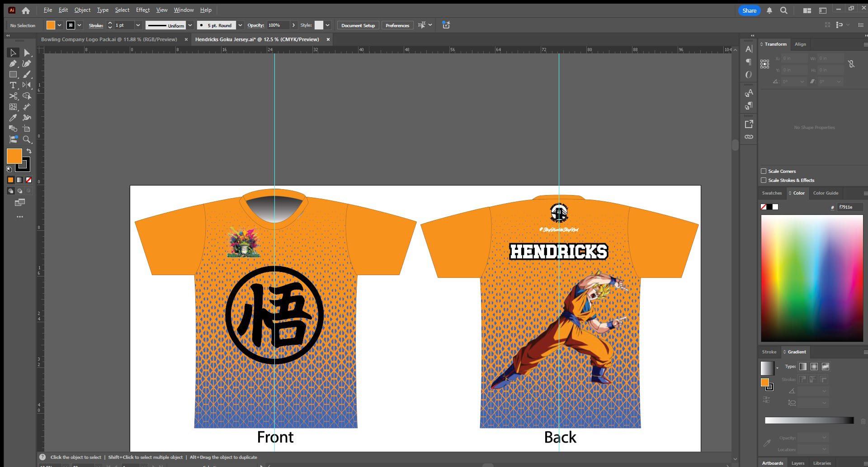This screenshot has width=868, height=467.
Task: Open the Object menu
Action: coord(82,10)
